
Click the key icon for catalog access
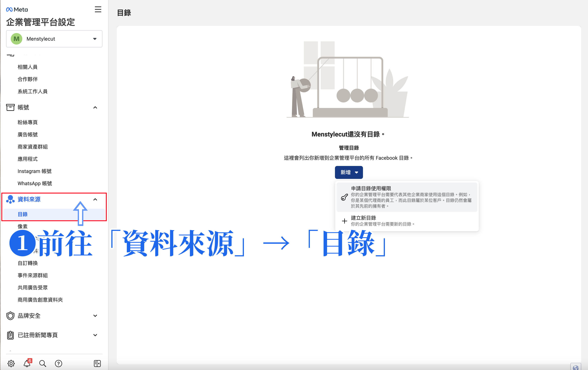coord(344,197)
